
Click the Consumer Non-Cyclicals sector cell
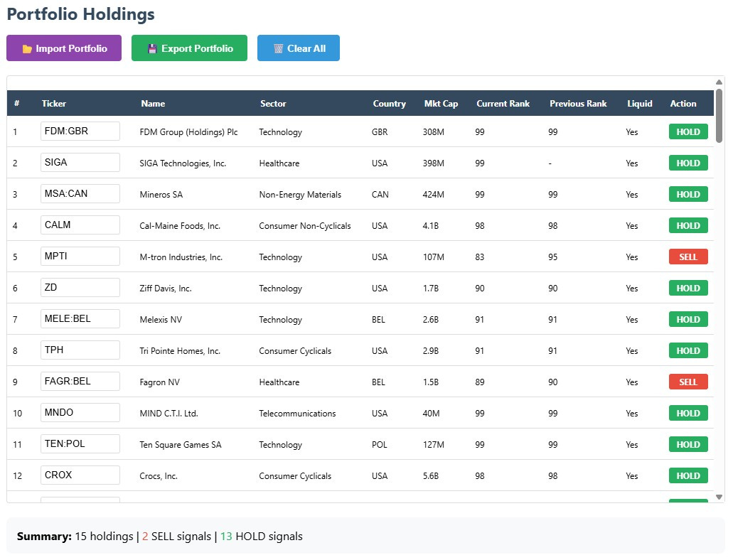305,226
